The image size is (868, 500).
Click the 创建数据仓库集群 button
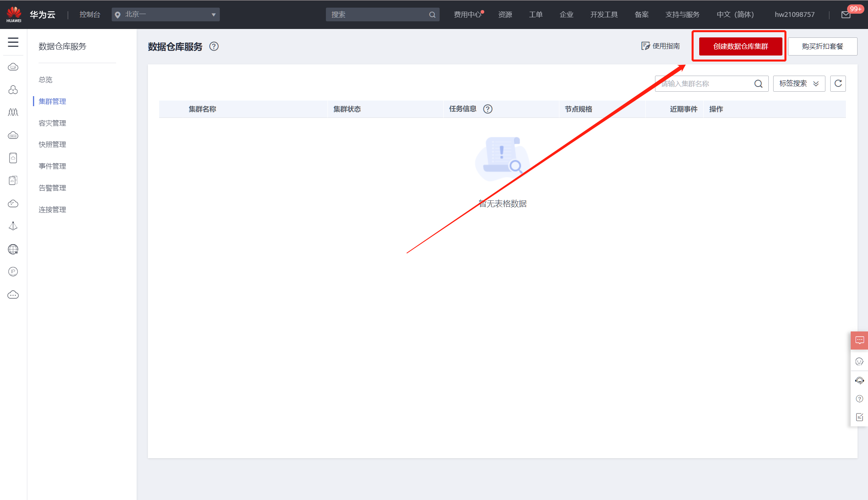[x=740, y=46]
